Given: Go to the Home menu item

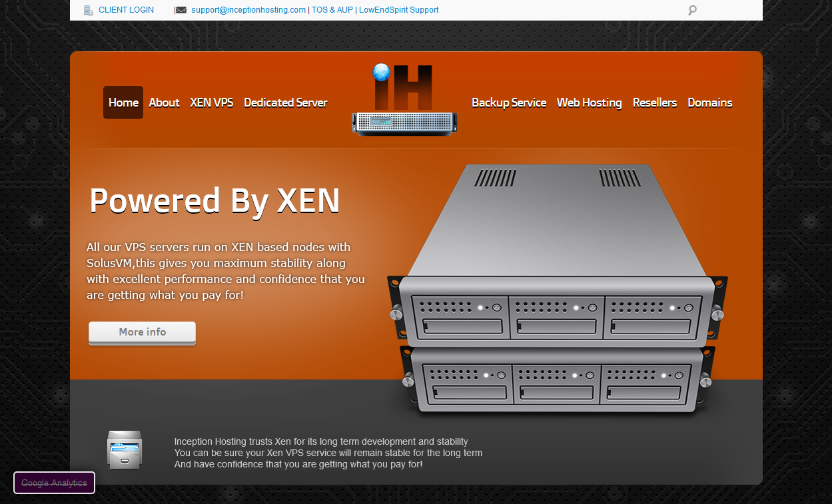Looking at the screenshot, I should [x=123, y=103].
